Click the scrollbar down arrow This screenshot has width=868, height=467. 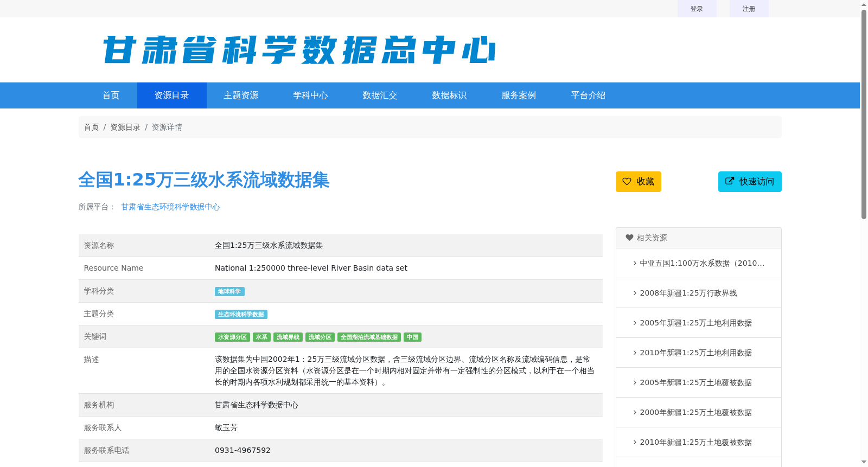click(x=864, y=462)
